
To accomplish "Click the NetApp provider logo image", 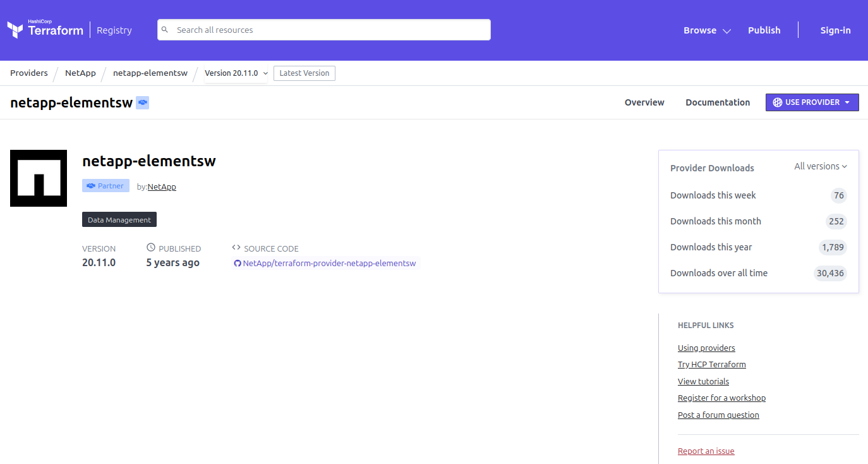I will (x=39, y=178).
